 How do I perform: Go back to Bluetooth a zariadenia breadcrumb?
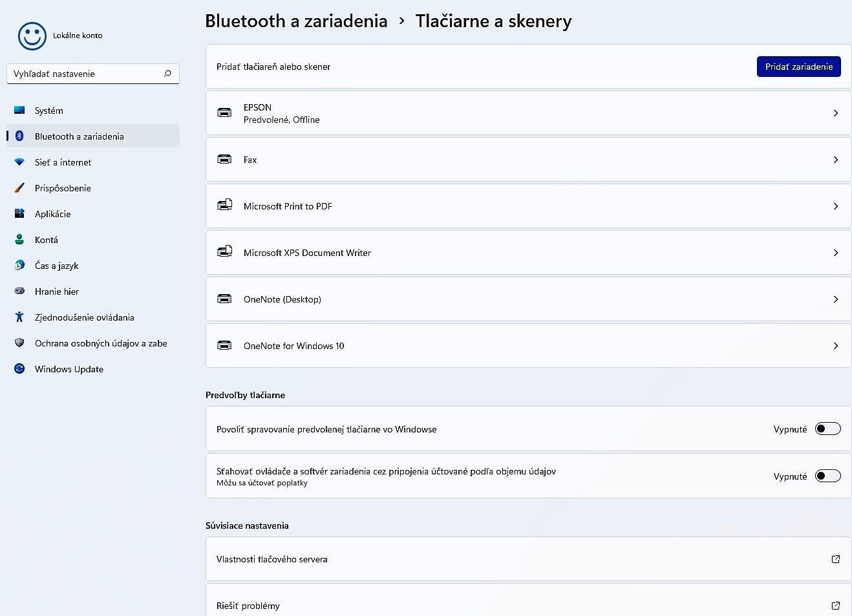[x=296, y=21]
